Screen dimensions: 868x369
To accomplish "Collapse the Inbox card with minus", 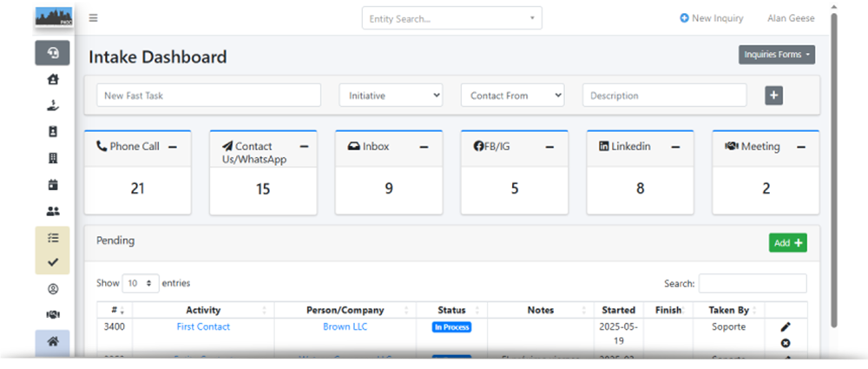I will [x=424, y=148].
